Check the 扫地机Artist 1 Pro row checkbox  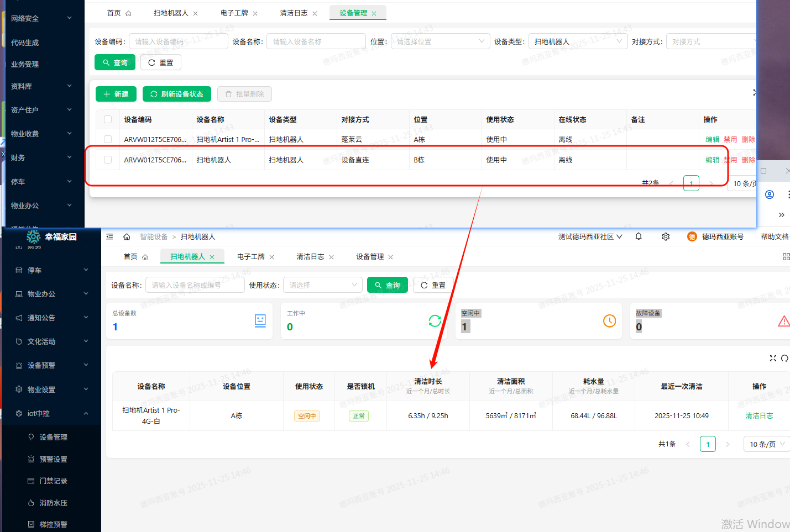click(108, 139)
